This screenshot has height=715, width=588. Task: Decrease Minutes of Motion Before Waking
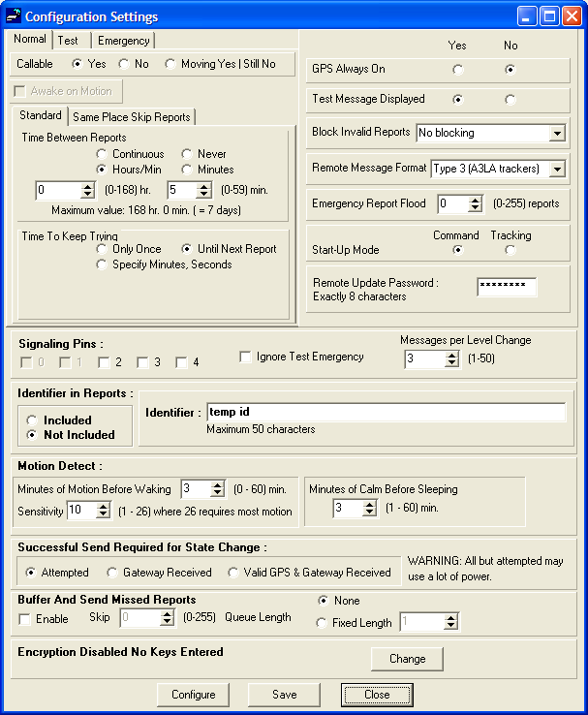[x=218, y=493]
